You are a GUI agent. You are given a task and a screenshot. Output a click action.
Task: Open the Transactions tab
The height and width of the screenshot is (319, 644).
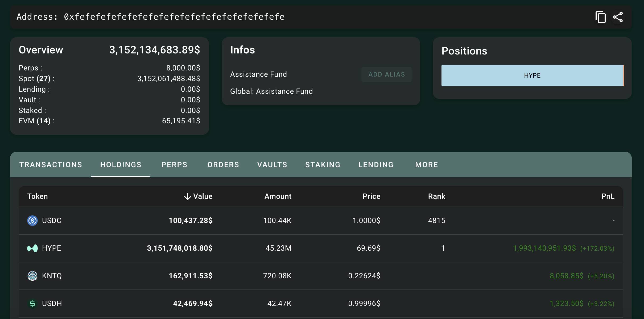tap(51, 165)
